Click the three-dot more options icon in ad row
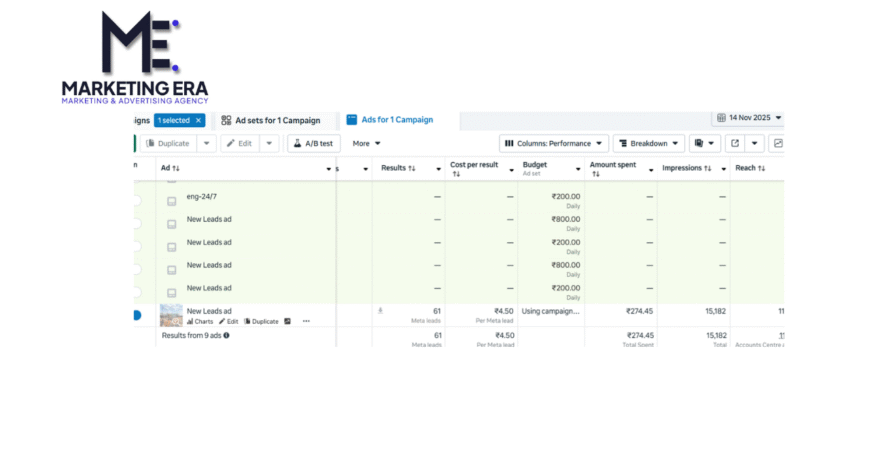Screen dimensions: 870x457 pyautogui.click(x=306, y=321)
